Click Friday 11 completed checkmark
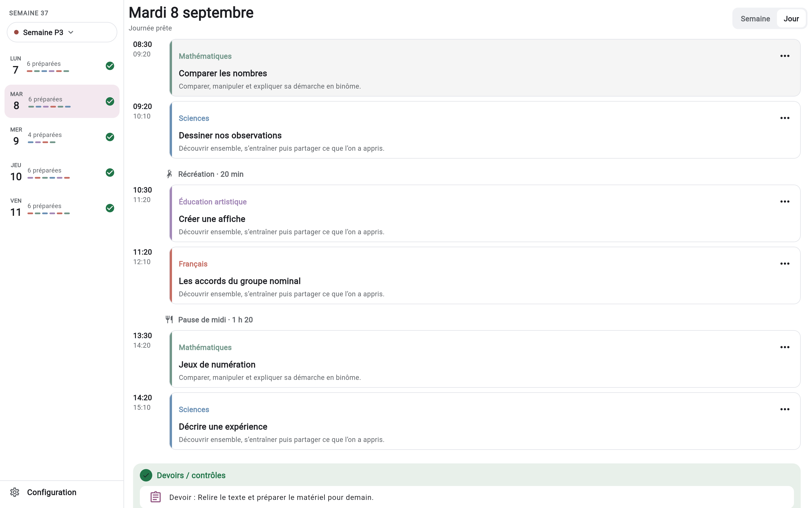This screenshot has width=812, height=508. pos(110,208)
